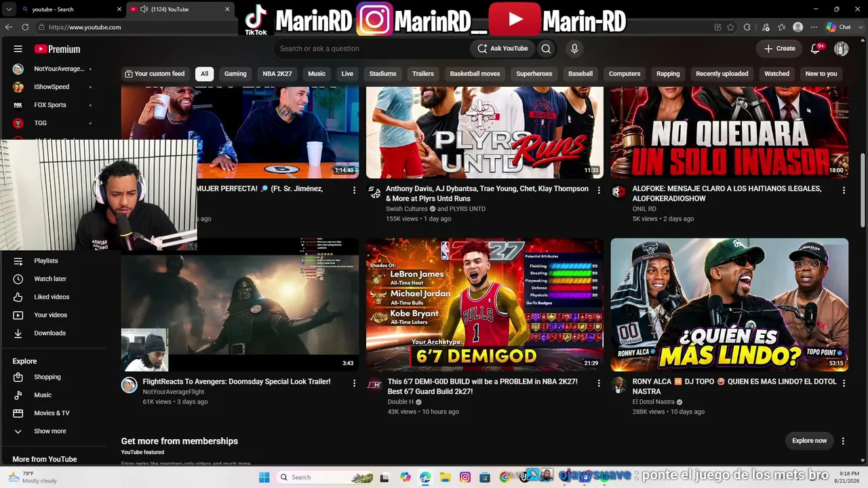Click the Ask YouTube button
The width and height of the screenshot is (868, 488).
(x=502, y=49)
